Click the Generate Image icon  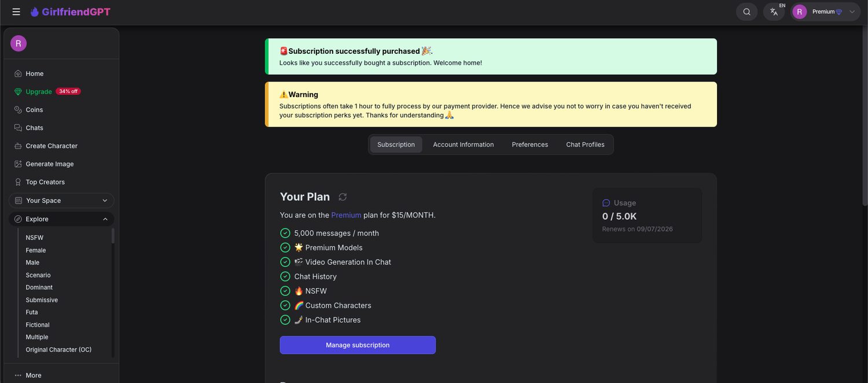[x=18, y=164]
